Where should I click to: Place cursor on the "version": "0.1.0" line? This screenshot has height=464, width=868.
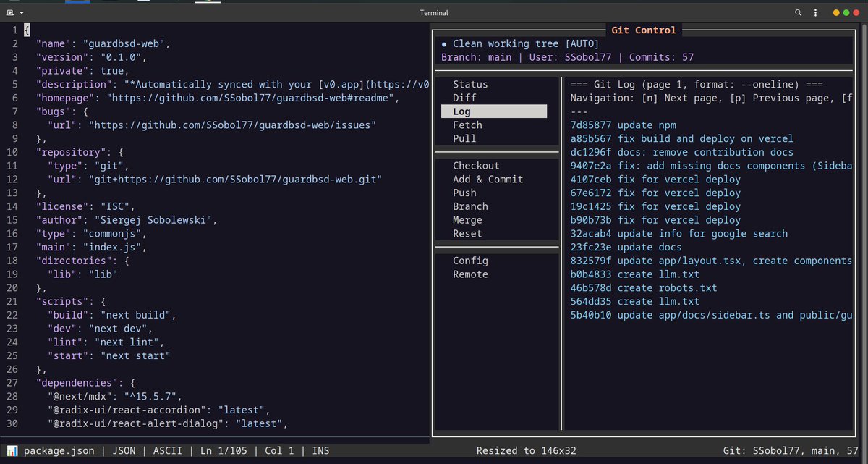91,57
